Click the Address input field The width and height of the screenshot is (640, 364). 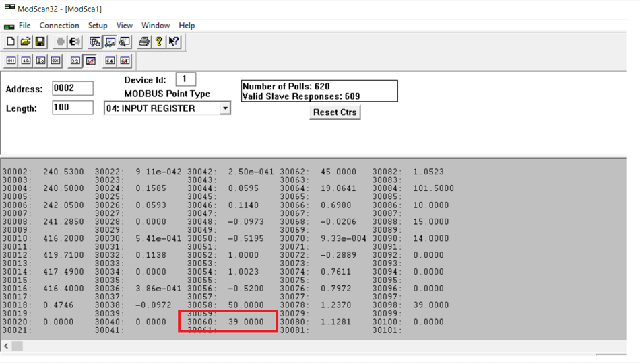(x=73, y=88)
